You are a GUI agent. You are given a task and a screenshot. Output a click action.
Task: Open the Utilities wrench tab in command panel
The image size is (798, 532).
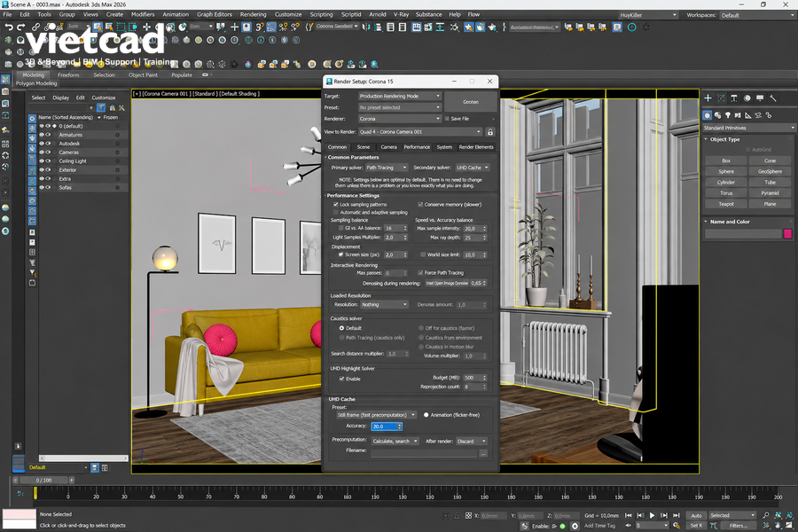click(772, 98)
